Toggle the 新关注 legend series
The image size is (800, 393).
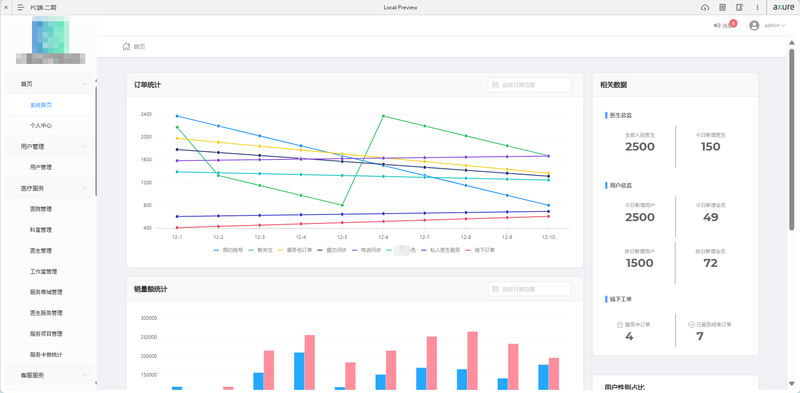260,250
